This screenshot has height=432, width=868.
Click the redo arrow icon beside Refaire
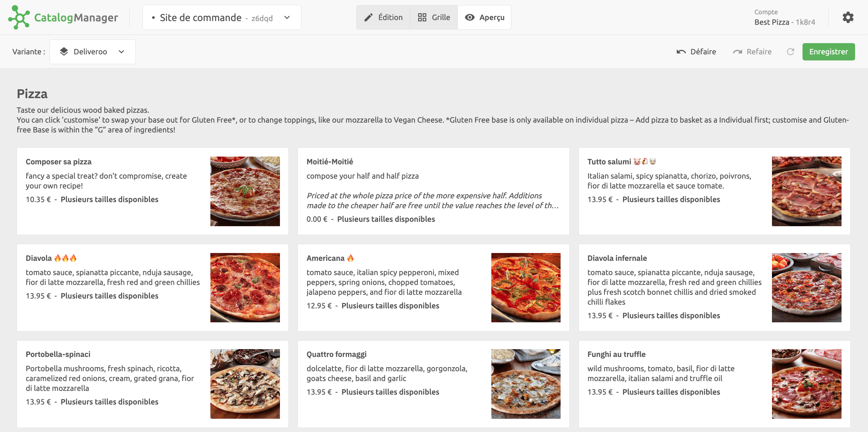pos(737,52)
